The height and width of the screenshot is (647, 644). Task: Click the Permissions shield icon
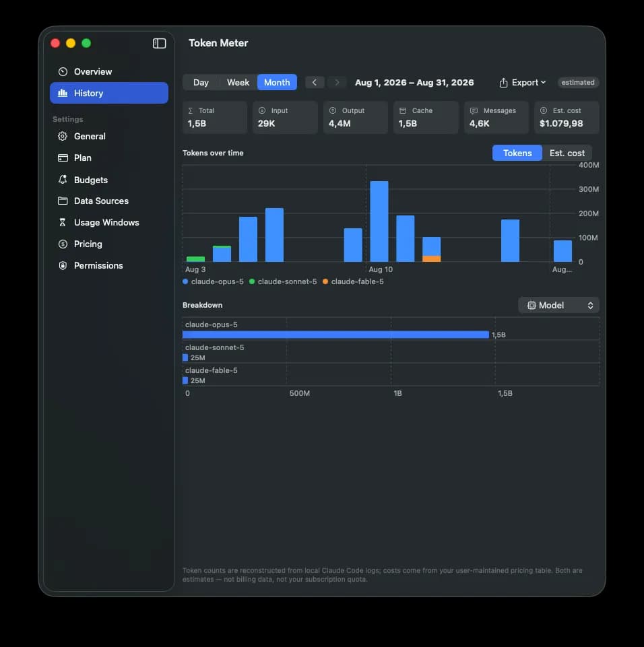[x=63, y=265]
